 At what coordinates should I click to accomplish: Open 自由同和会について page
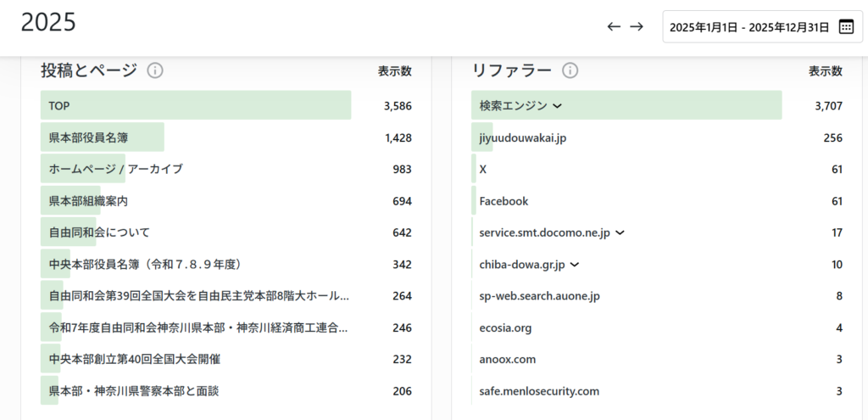99,232
